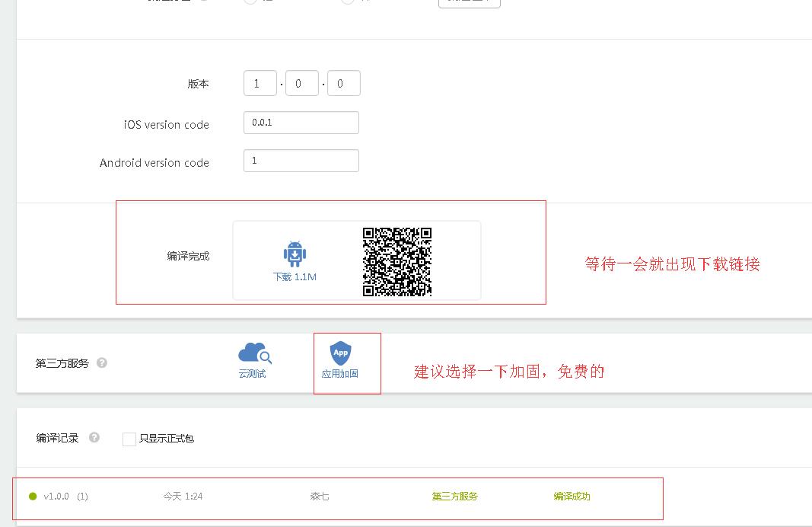
Task: Click the help icon beside 第三方服务
Action: (x=102, y=363)
